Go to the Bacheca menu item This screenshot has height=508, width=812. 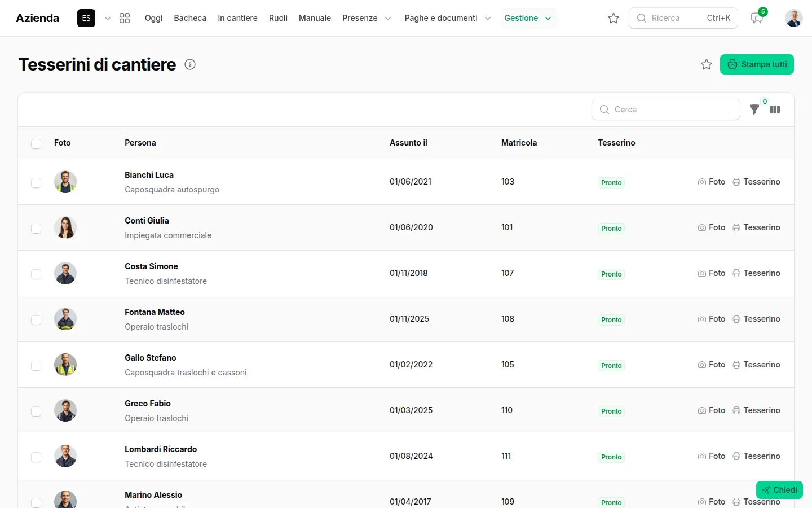point(190,18)
